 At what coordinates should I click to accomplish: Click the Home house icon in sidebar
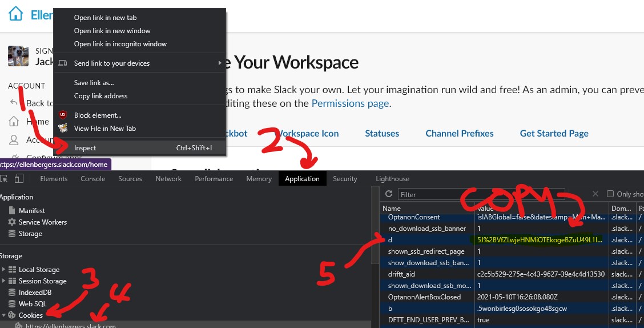pyautogui.click(x=14, y=121)
